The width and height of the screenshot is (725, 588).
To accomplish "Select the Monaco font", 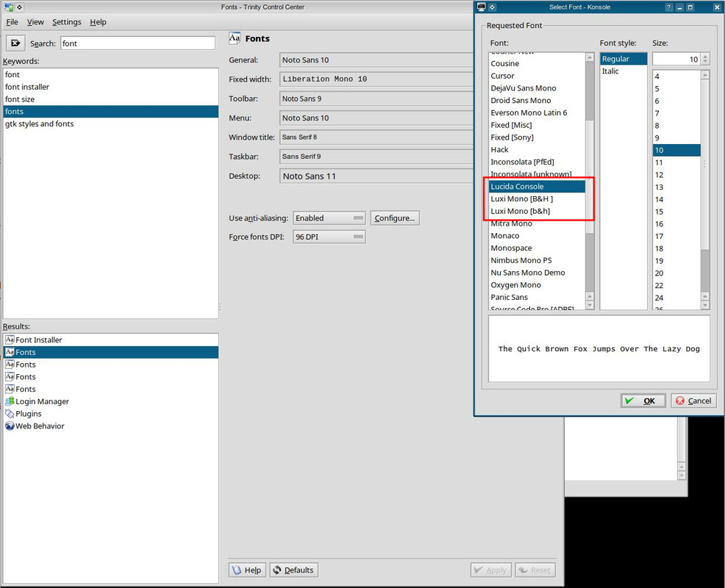I will (x=537, y=236).
